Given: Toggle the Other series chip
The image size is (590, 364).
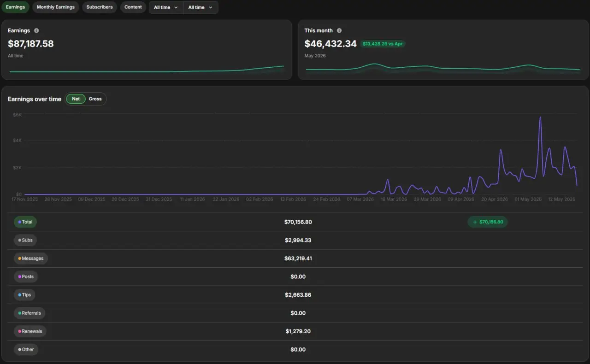Looking at the screenshot, I should point(26,349).
